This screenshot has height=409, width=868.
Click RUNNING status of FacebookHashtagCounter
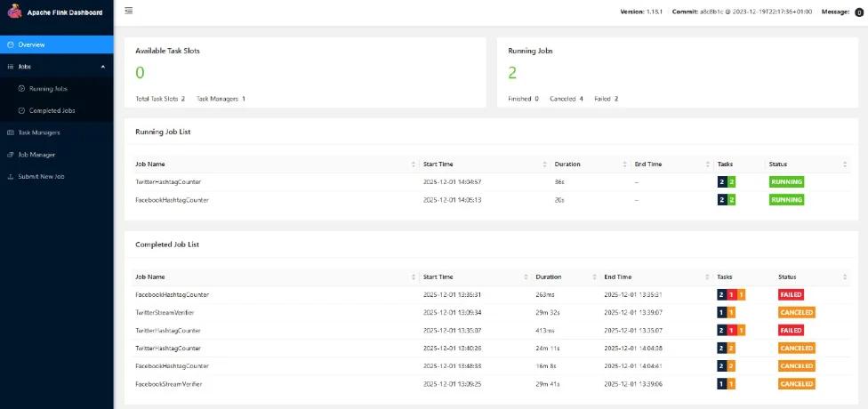coord(786,200)
